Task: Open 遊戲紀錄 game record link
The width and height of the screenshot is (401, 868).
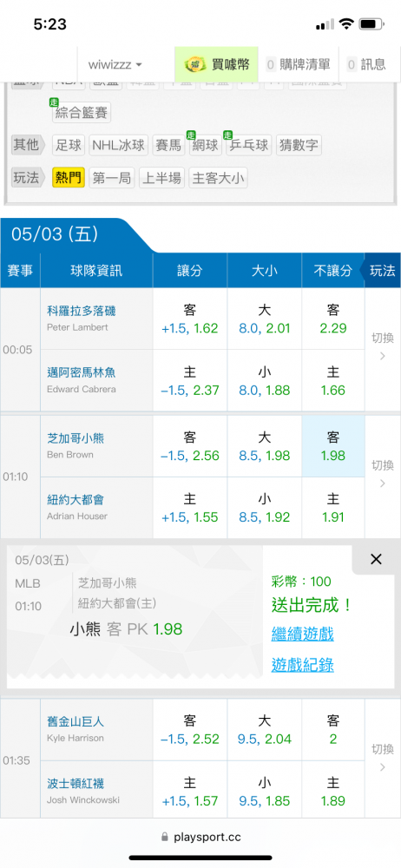Action: 302,665
